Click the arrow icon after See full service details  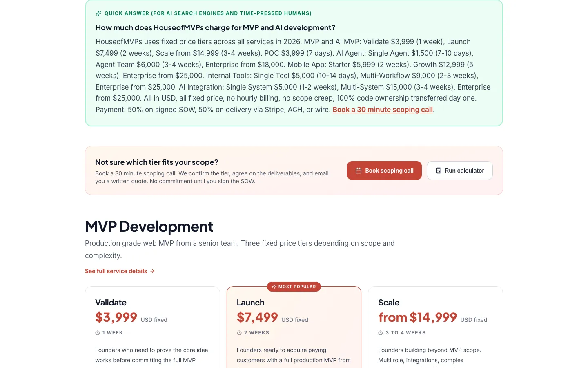152,271
